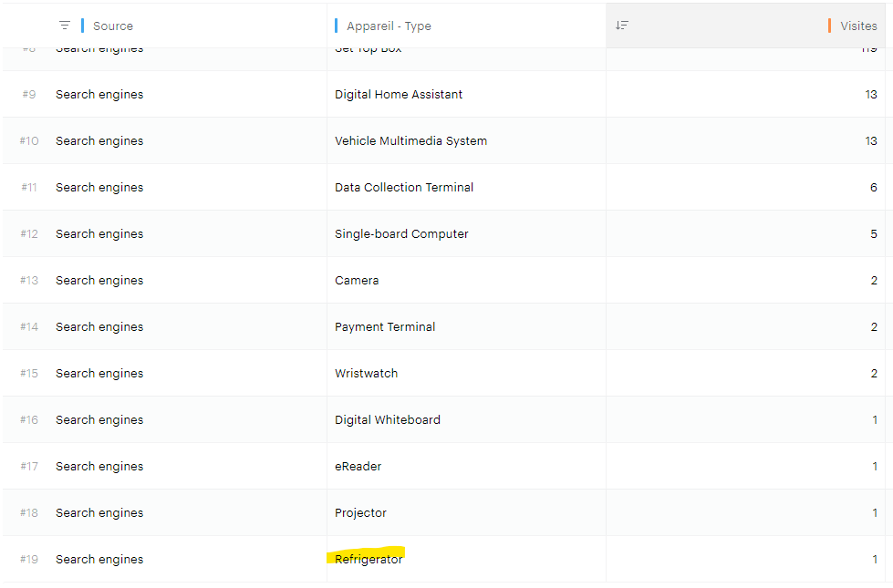Viewport: 893px width, 588px height.
Task: Click Search engines in row #13
Action: (x=99, y=281)
